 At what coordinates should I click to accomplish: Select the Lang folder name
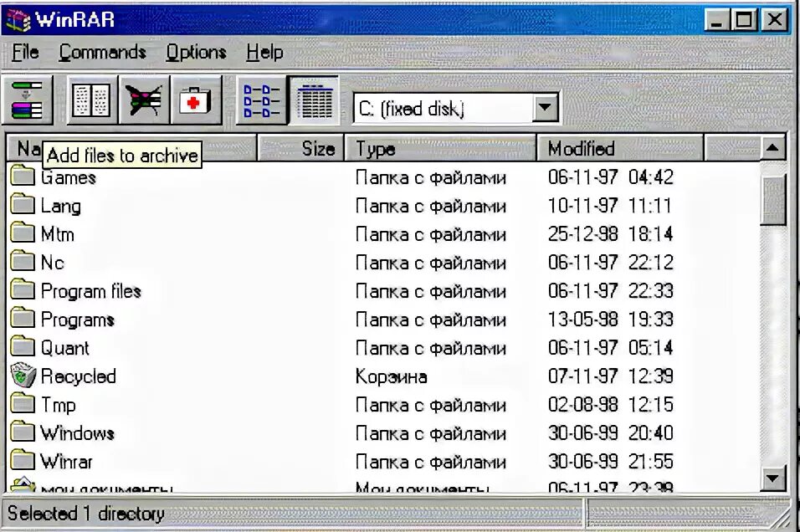[61, 206]
